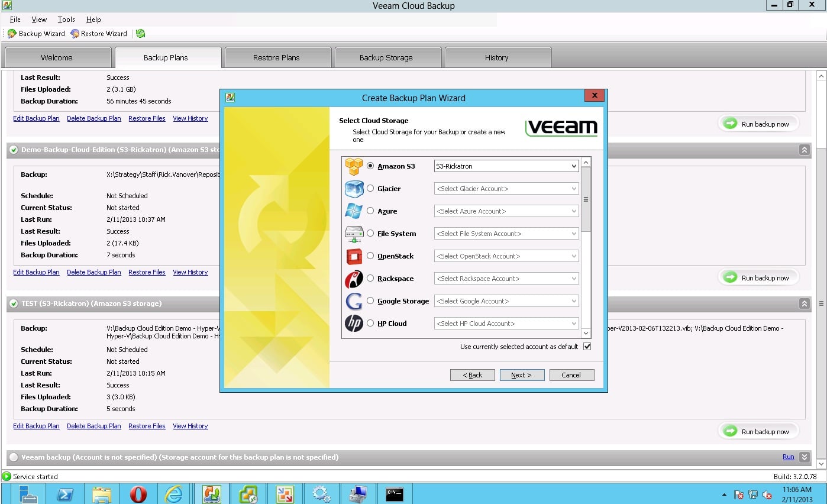Select the Rackspace radio button
The height and width of the screenshot is (504, 827).
(370, 279)
